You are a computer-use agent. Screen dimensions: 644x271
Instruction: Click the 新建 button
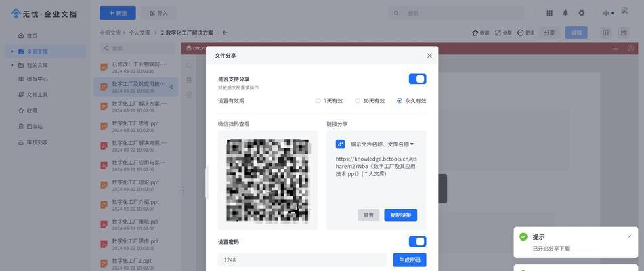[117, 13]
